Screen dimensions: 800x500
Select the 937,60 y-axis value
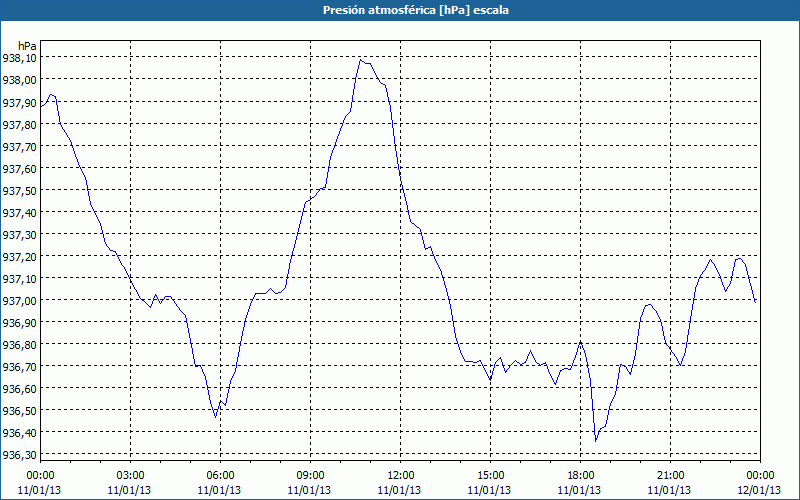[19, 168]
